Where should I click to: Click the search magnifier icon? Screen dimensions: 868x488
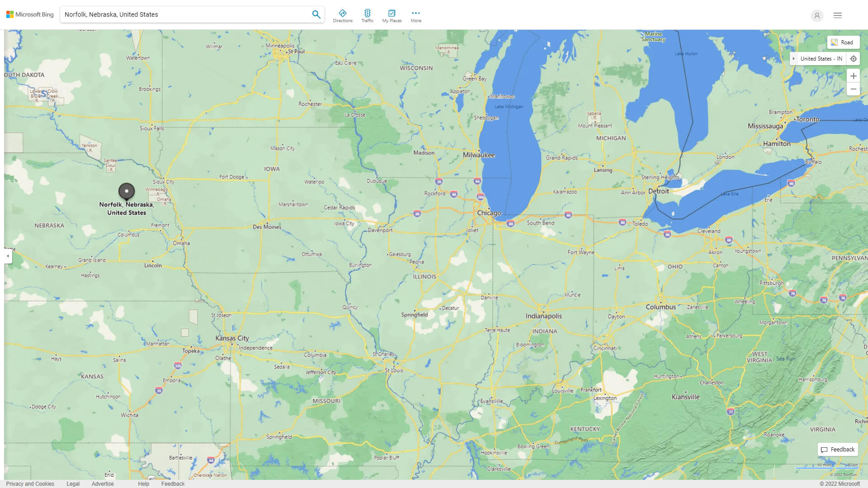click(316, 14)
